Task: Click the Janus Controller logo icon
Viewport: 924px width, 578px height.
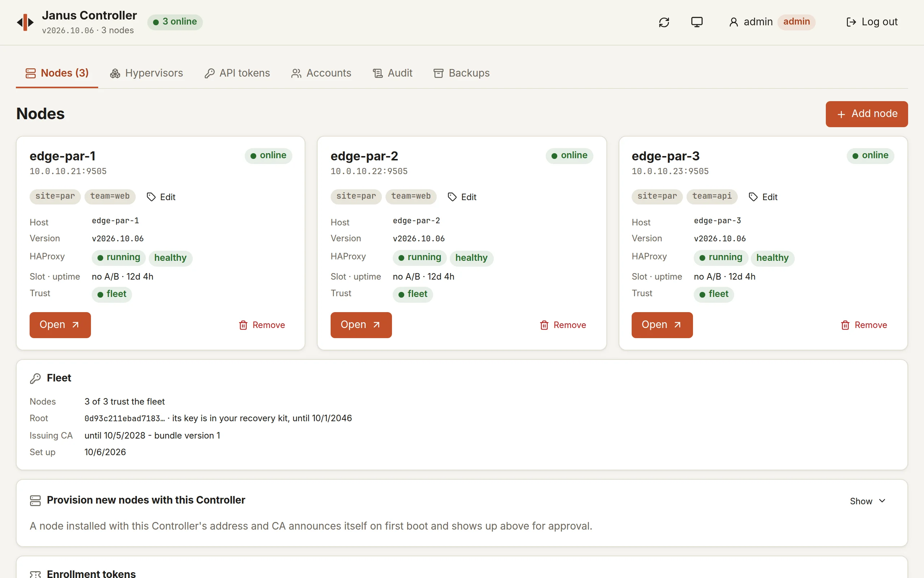Action: [x=25, y=22]
